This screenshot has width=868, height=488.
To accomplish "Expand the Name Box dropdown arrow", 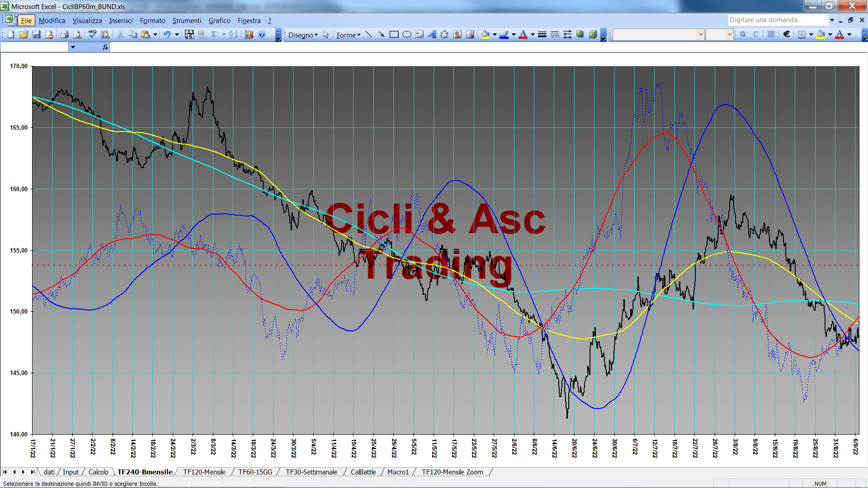I will coord(73,47).
